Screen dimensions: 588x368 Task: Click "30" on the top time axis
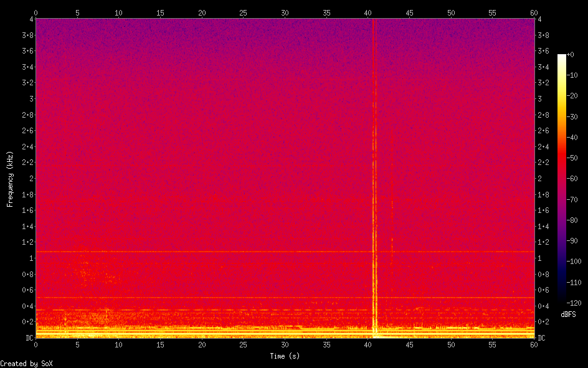[285, 13]
